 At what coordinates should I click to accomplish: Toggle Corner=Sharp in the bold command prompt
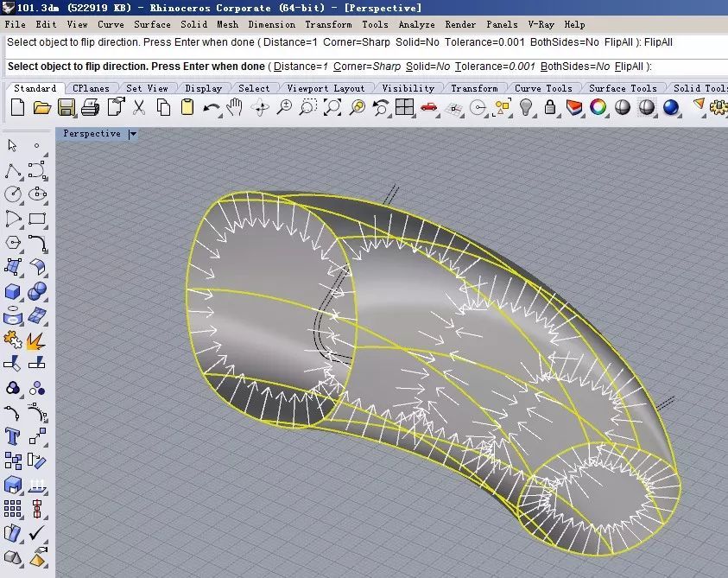point(369,67)
